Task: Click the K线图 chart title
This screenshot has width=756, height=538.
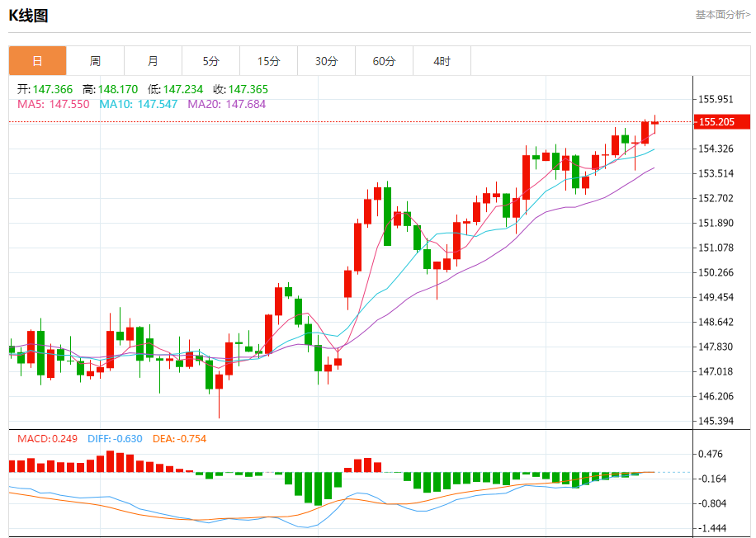Action: (28, 16)
